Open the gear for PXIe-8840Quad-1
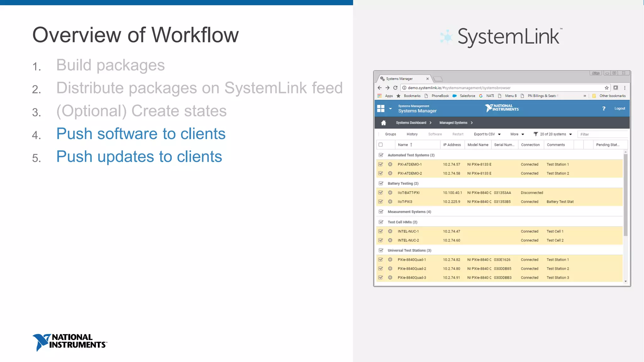 coord(390,260)
